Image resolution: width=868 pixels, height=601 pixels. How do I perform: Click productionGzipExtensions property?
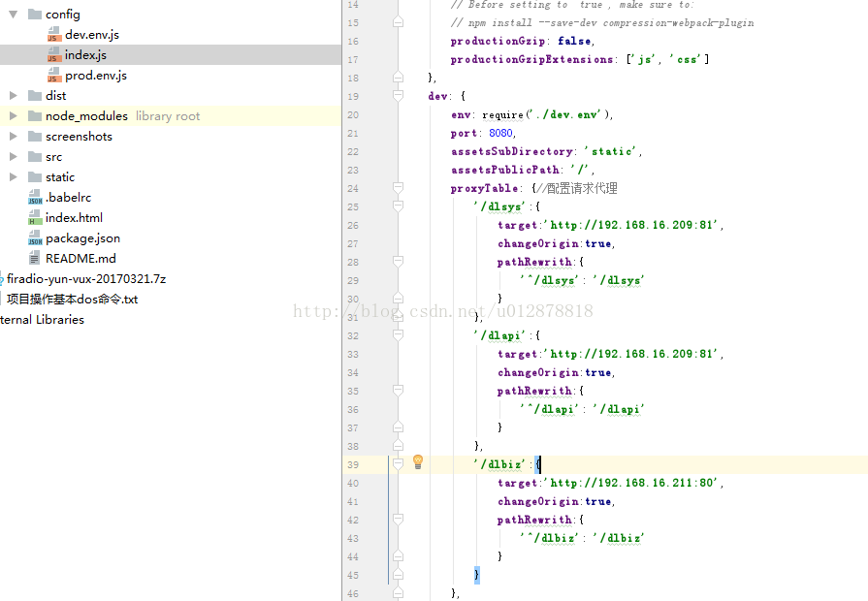[x=531, y=59]
